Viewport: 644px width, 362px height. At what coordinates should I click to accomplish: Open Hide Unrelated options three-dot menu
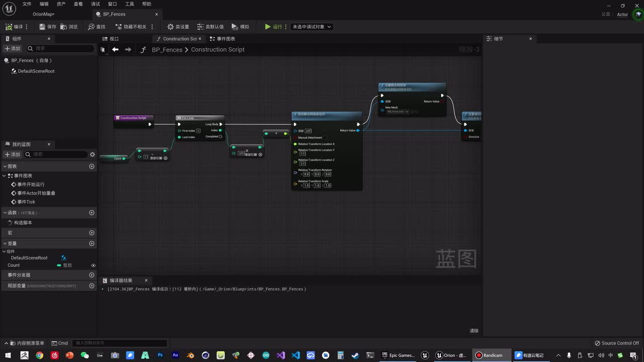pos(152,27)
